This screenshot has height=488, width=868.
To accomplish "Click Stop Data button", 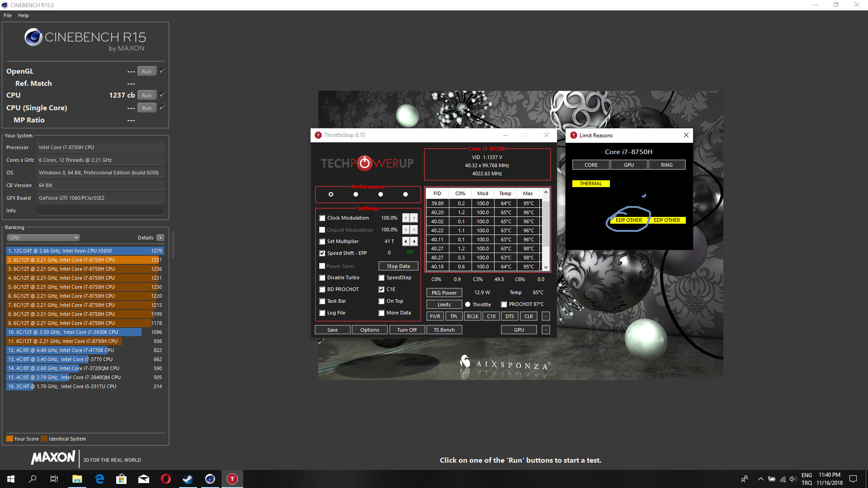I will (398, 266).
